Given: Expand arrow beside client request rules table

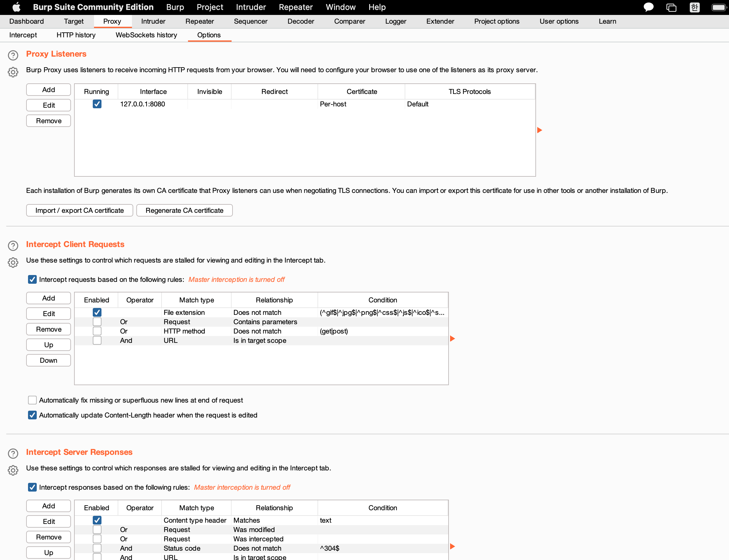Looking at the screenshot, I should click(452, 339).
